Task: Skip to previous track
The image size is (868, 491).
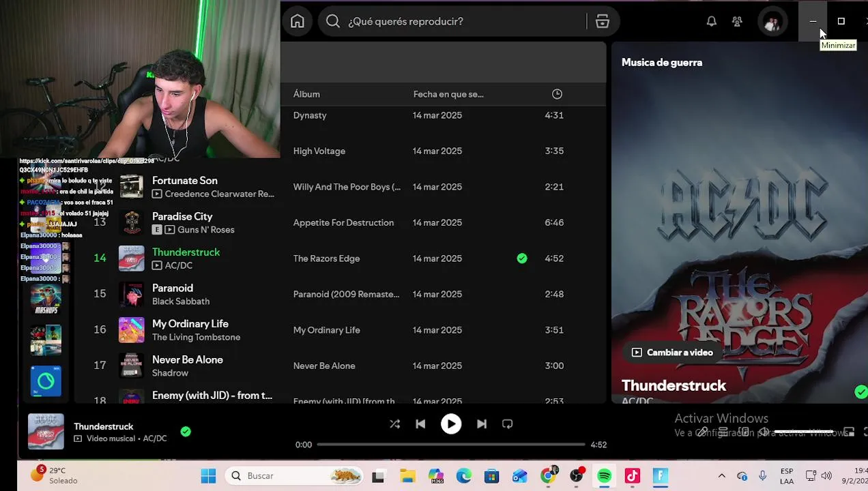Action: coord(420,424)
